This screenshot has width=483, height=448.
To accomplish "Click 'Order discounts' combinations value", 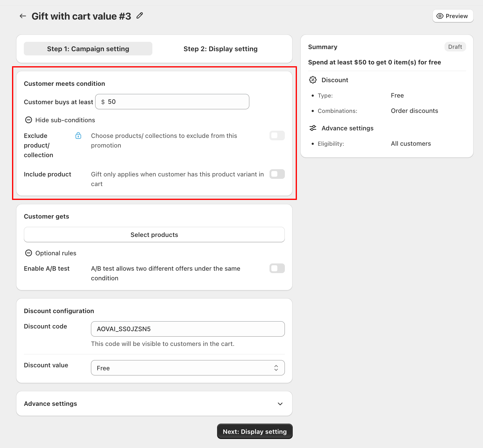I will 414,111.
